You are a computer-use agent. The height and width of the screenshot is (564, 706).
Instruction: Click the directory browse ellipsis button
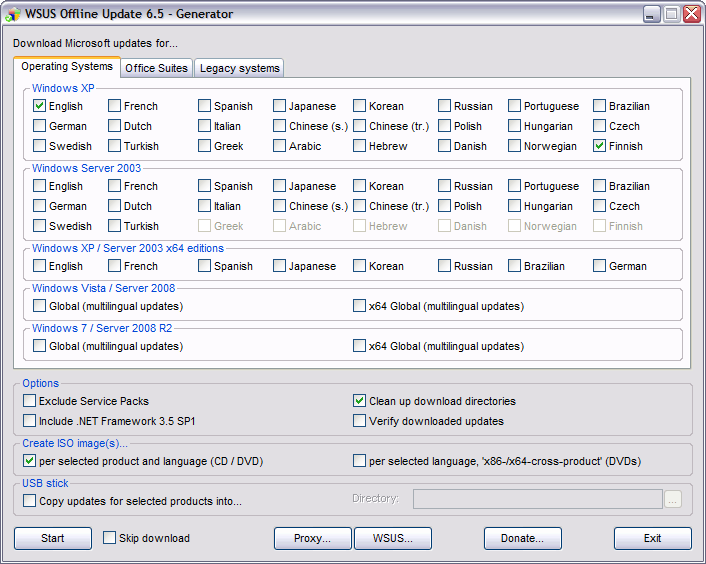pos(673,499)
